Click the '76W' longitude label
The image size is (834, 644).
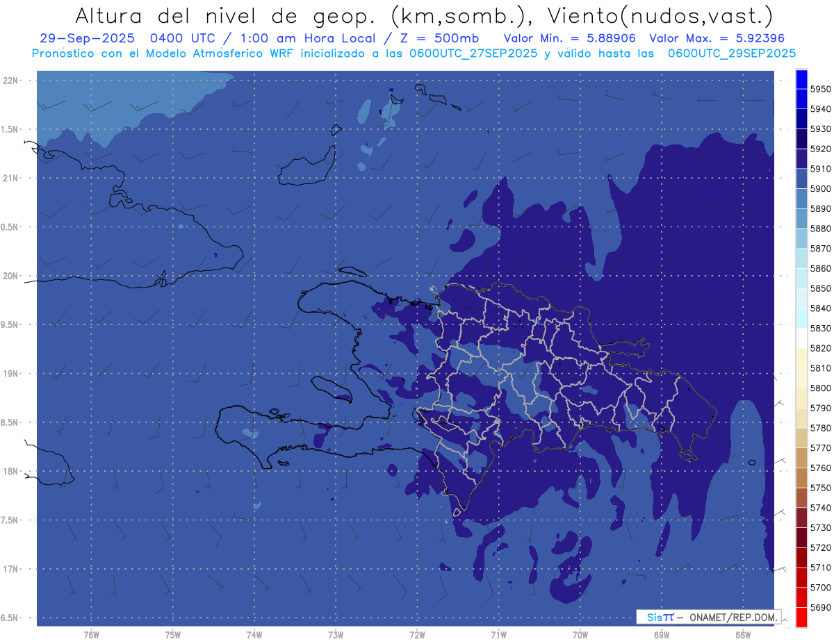click(91, 634)
